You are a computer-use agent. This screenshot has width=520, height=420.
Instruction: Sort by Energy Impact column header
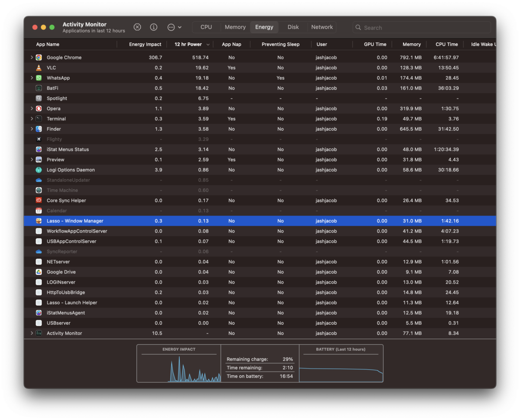[145, 45]
